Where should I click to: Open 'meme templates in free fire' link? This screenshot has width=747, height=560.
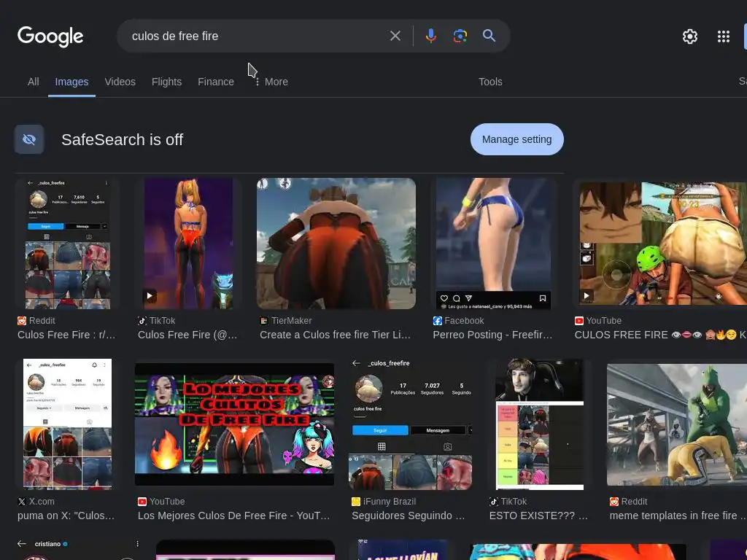click(678, 516)
